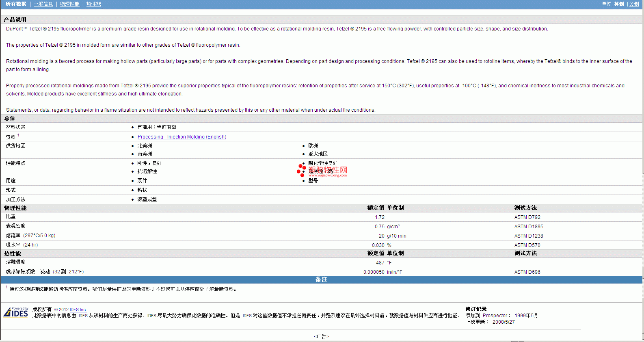
Task: Click the 南美洲 region entry
Action: tap(145, 154)
